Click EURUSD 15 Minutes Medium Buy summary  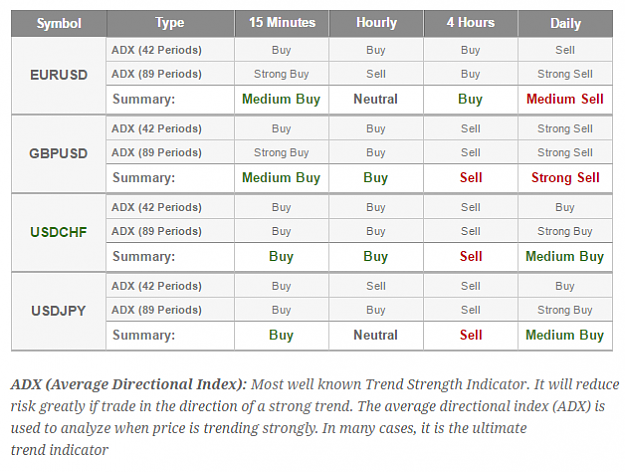pos(281,99)
